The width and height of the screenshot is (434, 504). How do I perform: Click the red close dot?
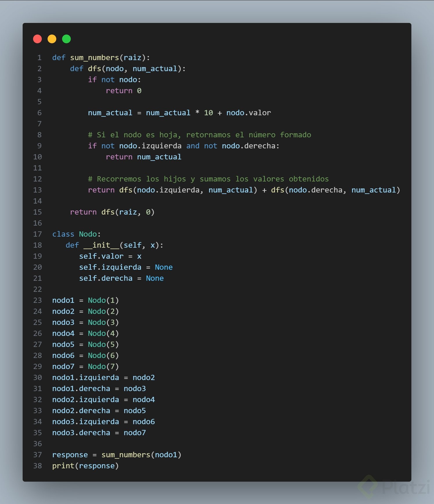37,39
